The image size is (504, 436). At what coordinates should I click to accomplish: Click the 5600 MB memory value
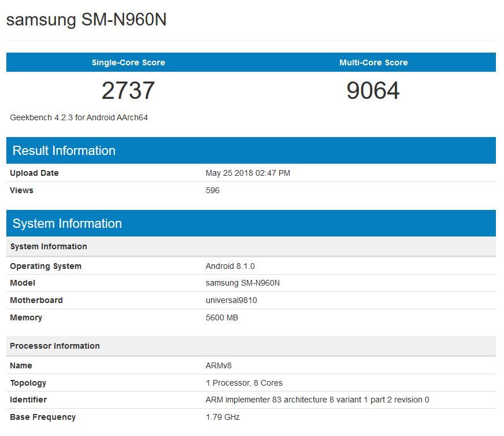222,317
